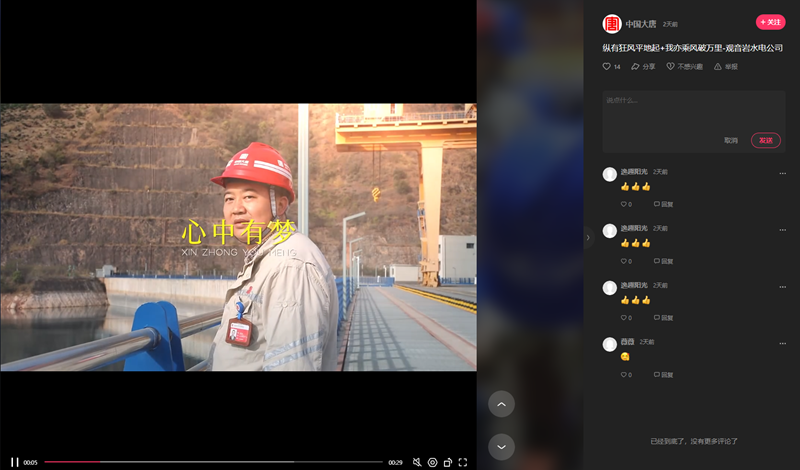800x470 pixels.
Task: Send the comment with 发送 button
Action: point(765,140)
